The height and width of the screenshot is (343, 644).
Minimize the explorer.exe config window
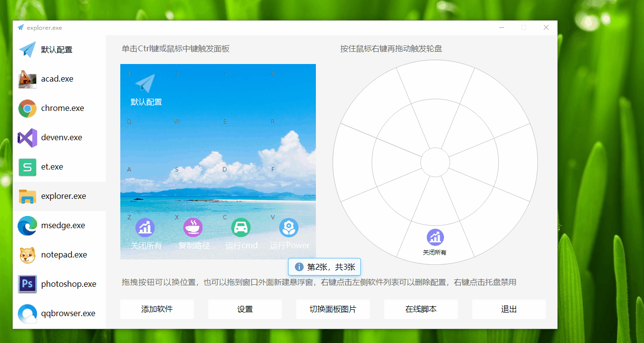501,27
